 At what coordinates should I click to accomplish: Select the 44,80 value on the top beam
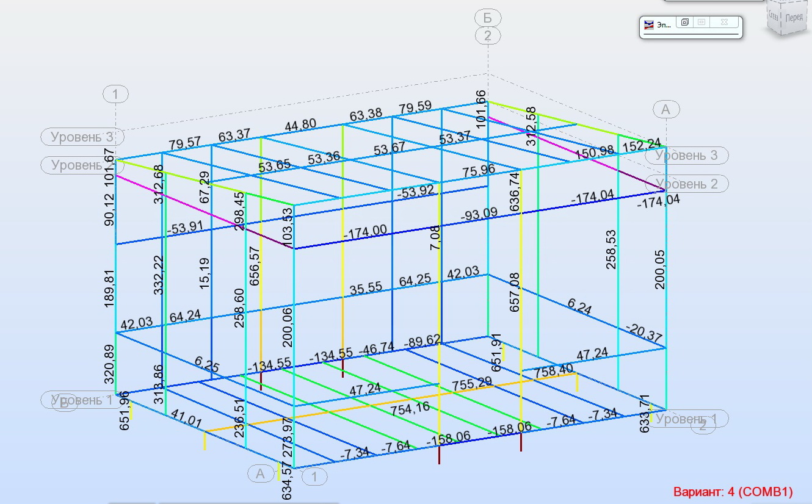[300, 125]
